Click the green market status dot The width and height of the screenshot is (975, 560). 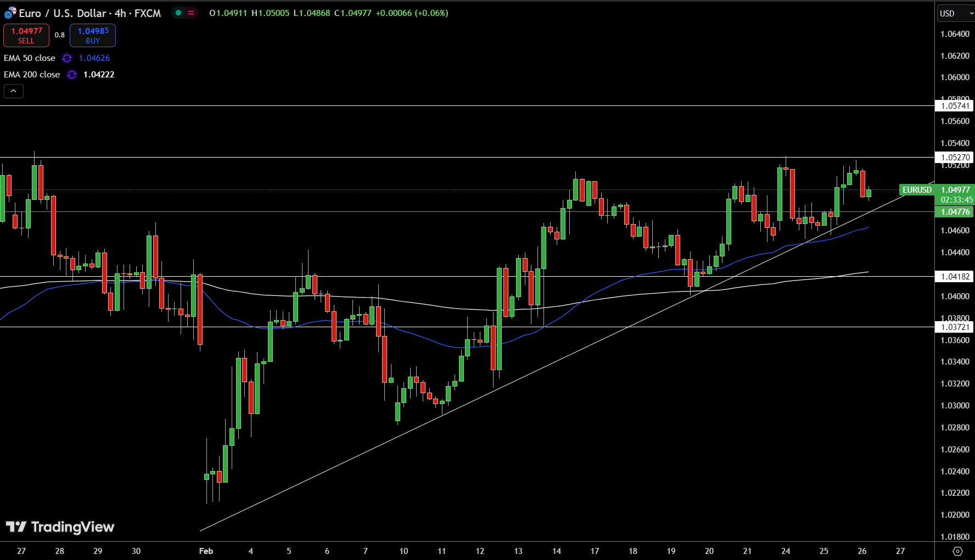click(178, 13)
